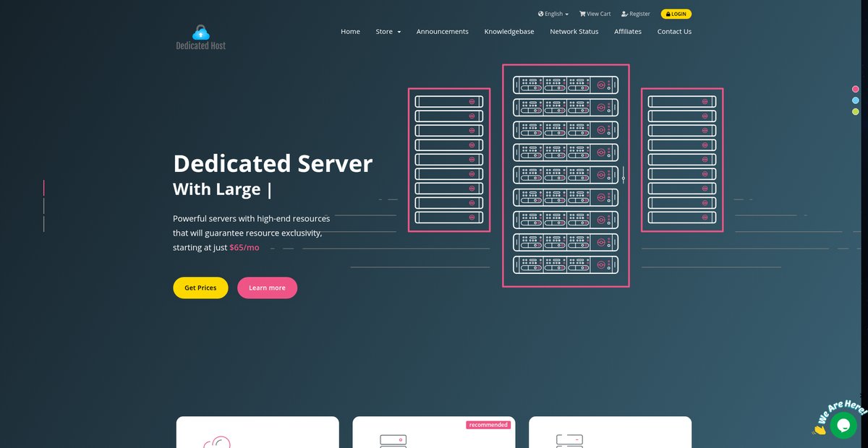Open the live chat widget
The width and height of the screenshot is (868, 448).
point(843,425)
